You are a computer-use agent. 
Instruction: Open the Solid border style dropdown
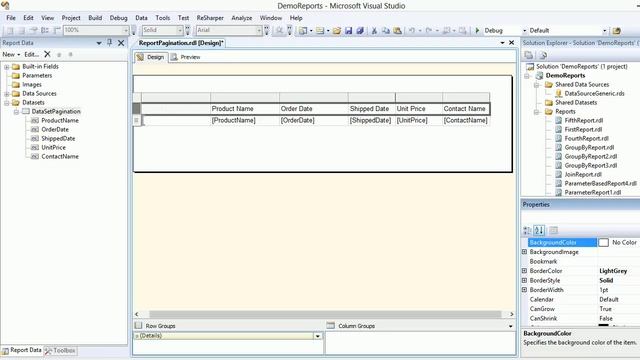click(180, 30)
